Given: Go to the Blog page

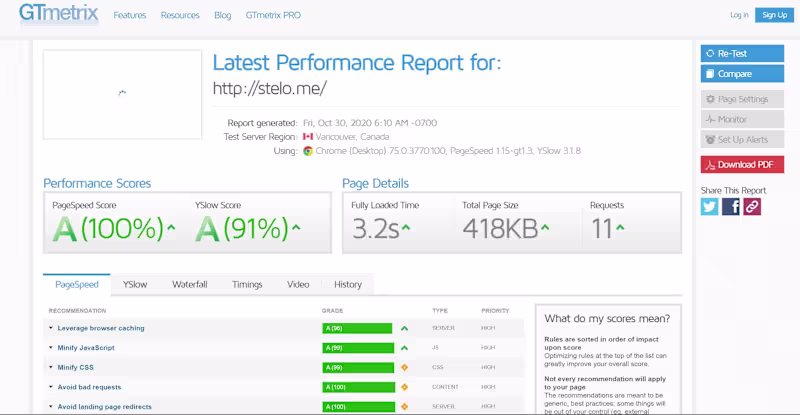Looking at the screenshot, I should pos(222,15).
